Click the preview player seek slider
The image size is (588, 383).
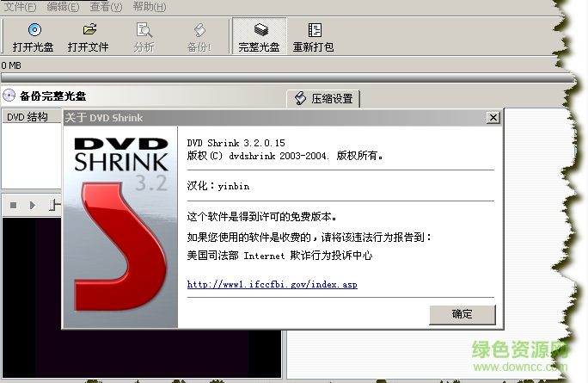[x=54, y=205]
